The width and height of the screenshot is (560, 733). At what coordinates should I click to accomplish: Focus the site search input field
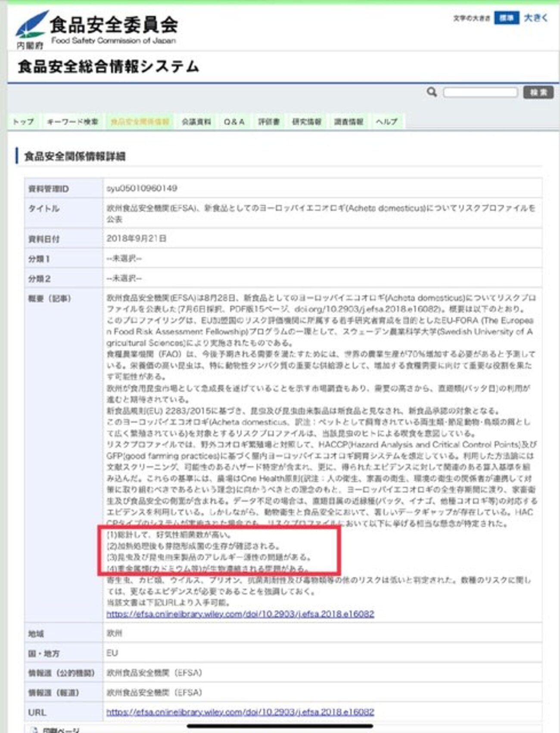(480, 92)
